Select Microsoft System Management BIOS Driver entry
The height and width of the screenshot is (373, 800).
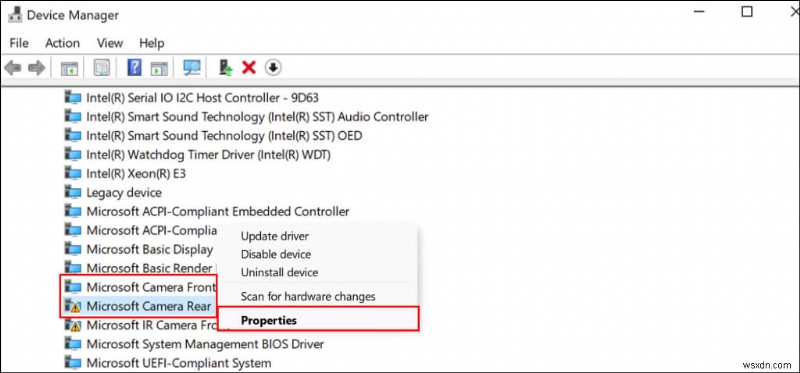point(205,344)
